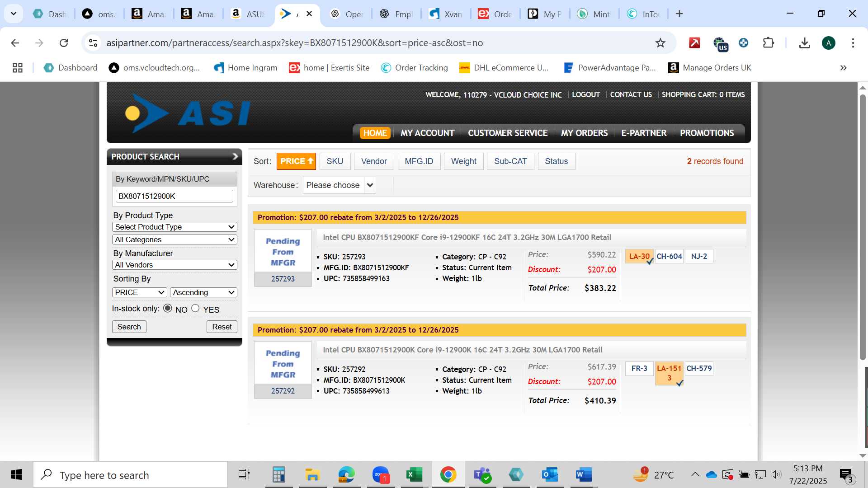Screen dimensions: 868x488
Task: Click the ASI logo
Action: (188, 113)
